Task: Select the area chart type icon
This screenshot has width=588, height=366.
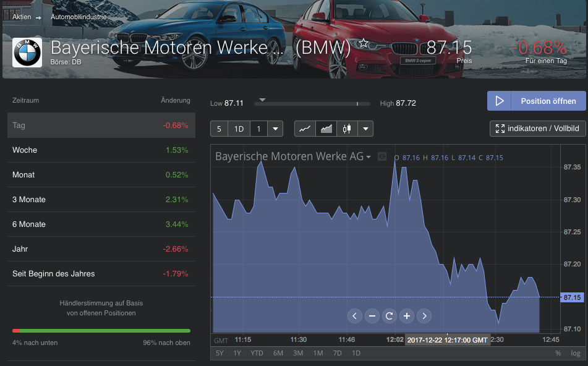Action: pos(326,129)
